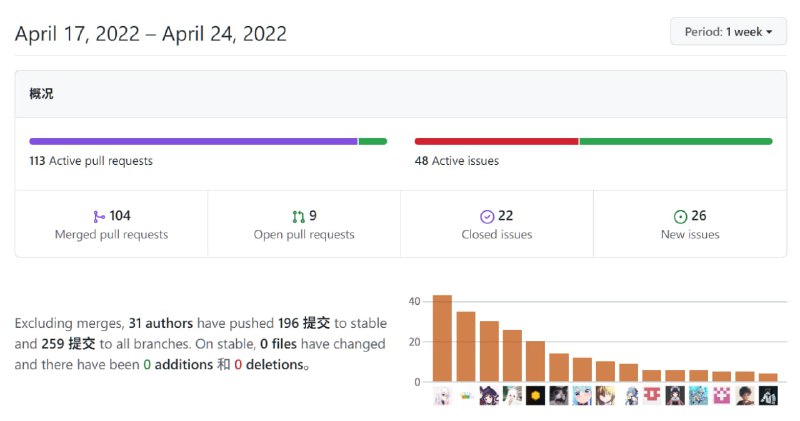The height and width of the screenshot is (421, 800).
Task: Click the closed issues check icon
Action: pos(487,216)
